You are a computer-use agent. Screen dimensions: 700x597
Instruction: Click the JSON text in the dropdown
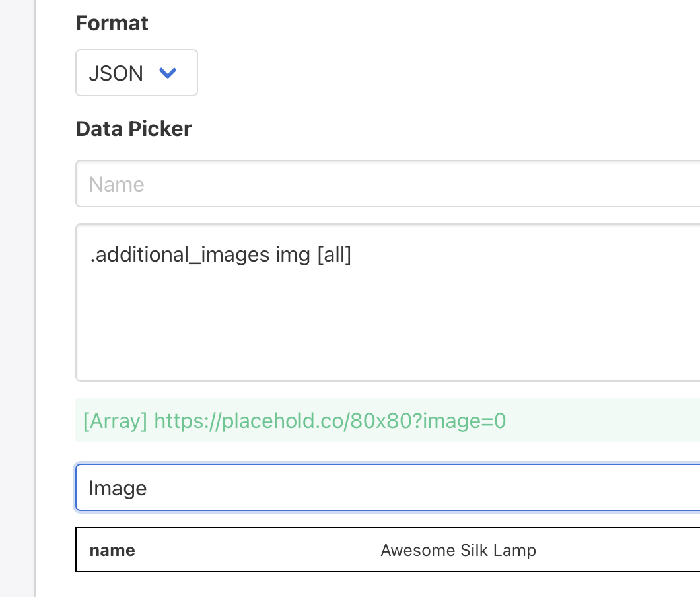click(116, 73)
